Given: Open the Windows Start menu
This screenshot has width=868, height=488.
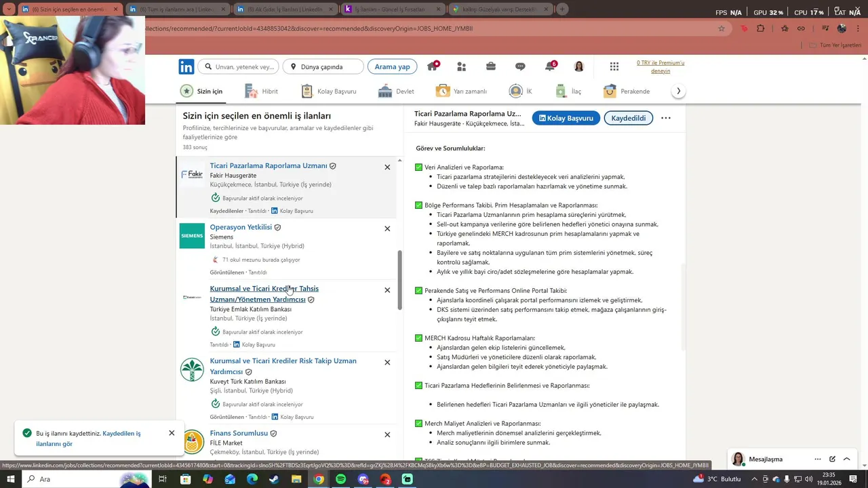Looking at the screenshot, I should pos(11,479).
